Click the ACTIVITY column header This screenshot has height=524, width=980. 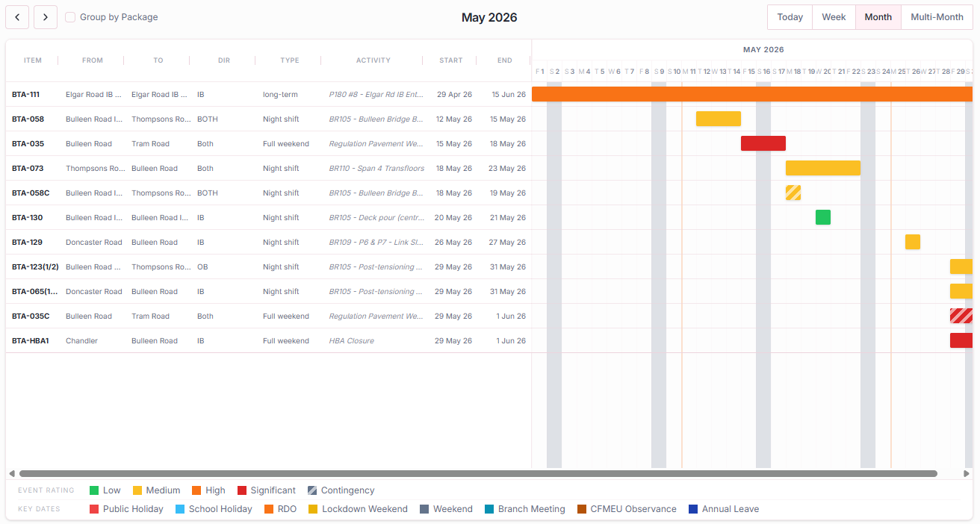(373, 60)
